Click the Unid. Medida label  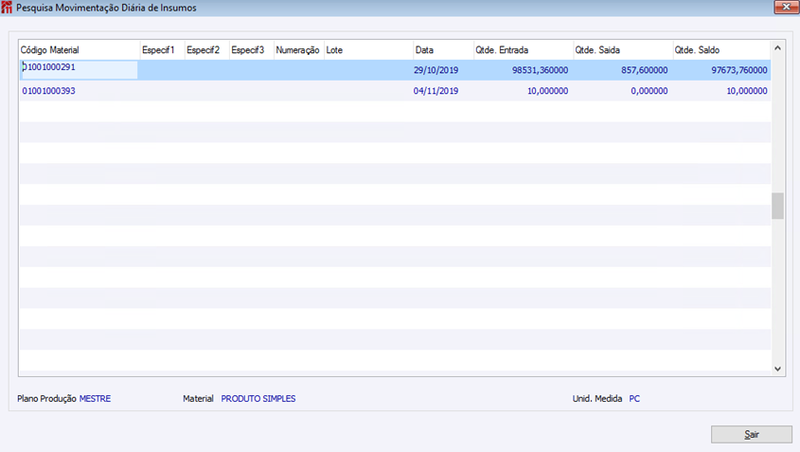tap(597, 398)
